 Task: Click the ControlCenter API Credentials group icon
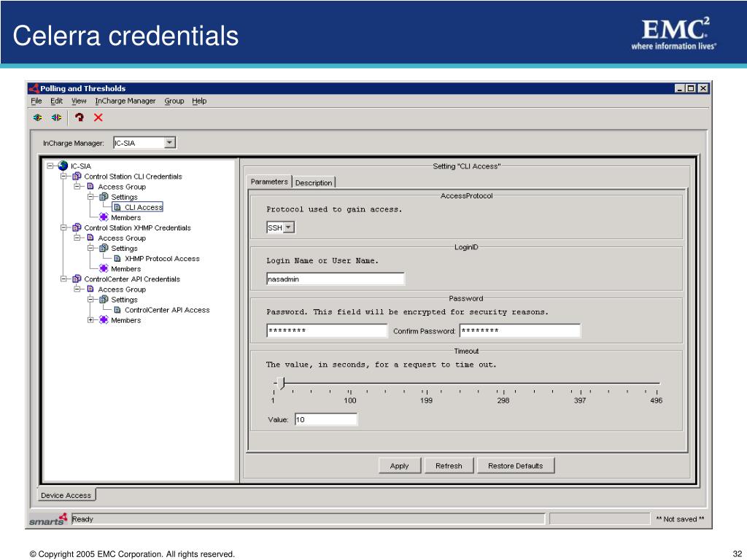77,279
